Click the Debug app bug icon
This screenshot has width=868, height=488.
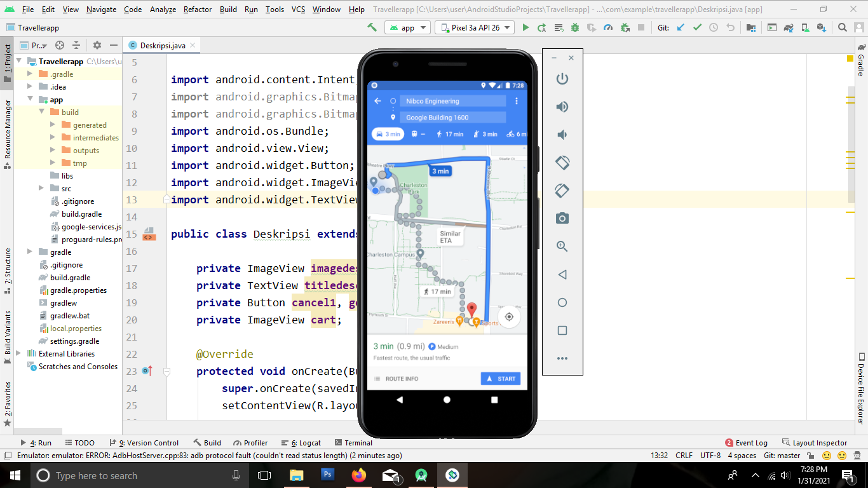click(575, 27)
